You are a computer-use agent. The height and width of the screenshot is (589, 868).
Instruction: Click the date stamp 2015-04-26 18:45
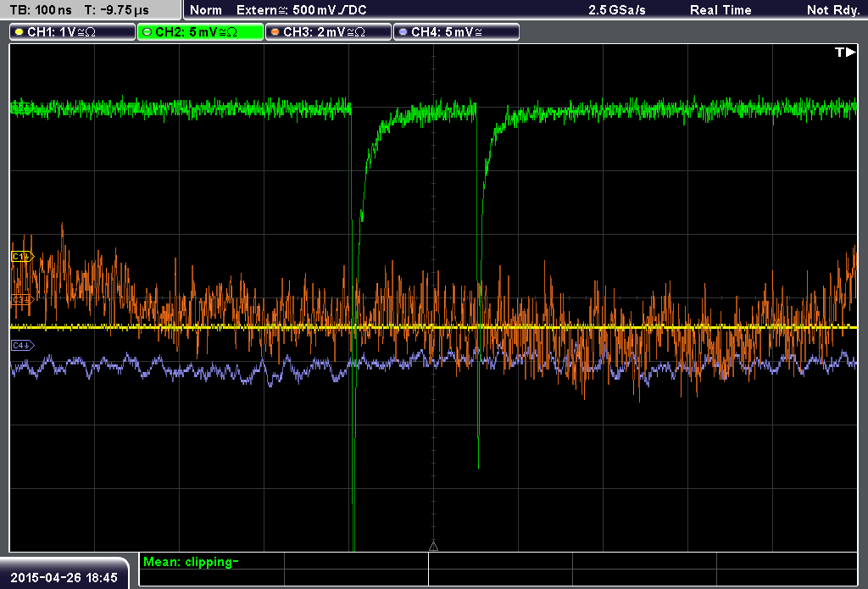point(64,577)
